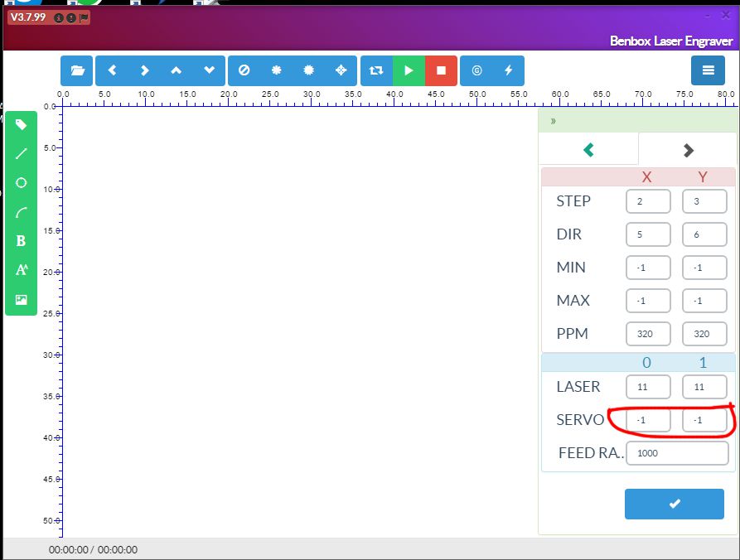Click the STEP Y input field
The width and height of the screenshot is (740, 560).
tap(704, 201)
